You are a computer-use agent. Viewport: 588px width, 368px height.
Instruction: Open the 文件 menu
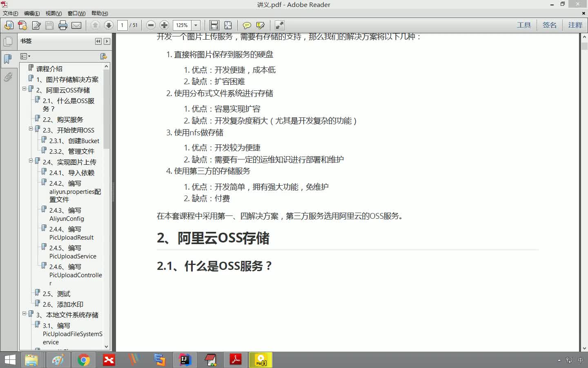tap(10, 13)
